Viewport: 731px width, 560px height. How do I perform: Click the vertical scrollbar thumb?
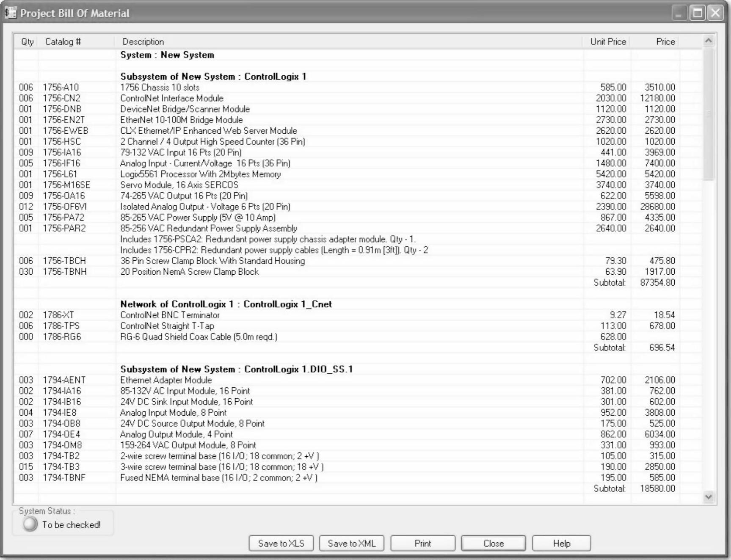pyautogui.click(x=709, y=113)
